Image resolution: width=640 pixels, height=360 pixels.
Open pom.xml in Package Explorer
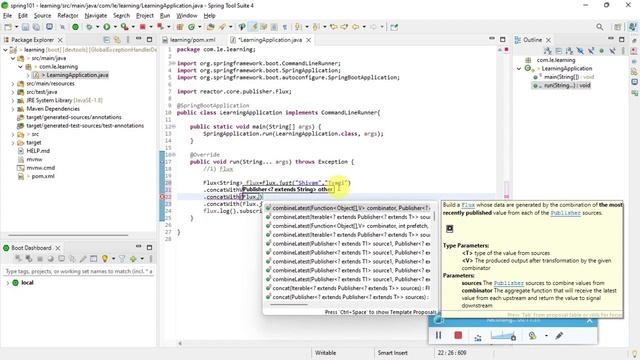tap(42, 176)
